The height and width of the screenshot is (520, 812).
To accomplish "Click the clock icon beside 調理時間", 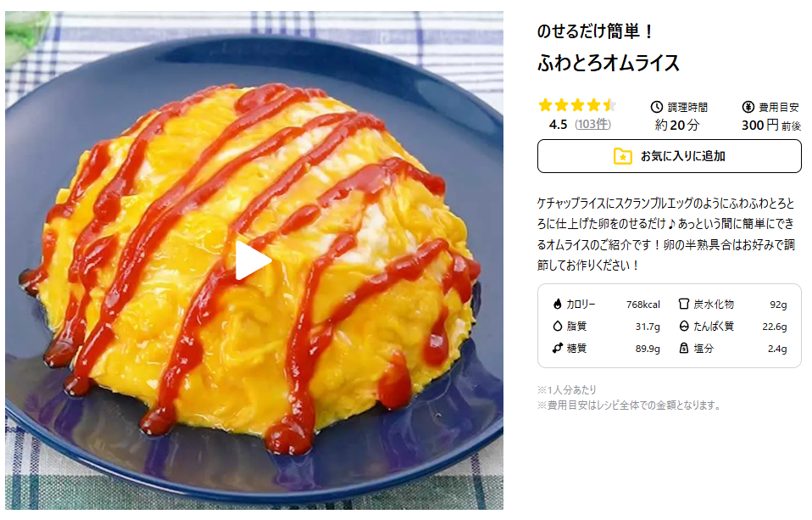I will [657, 107].
